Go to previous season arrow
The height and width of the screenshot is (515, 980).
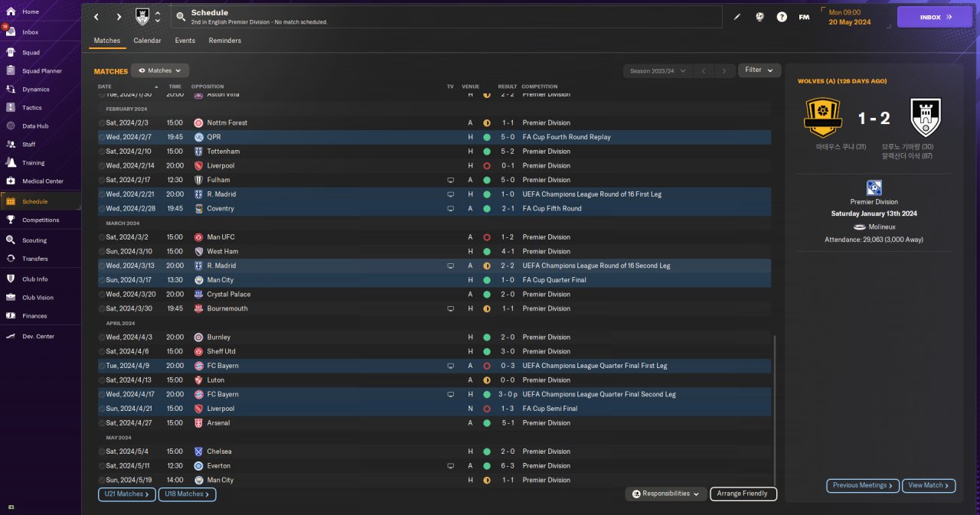(704, 70)
